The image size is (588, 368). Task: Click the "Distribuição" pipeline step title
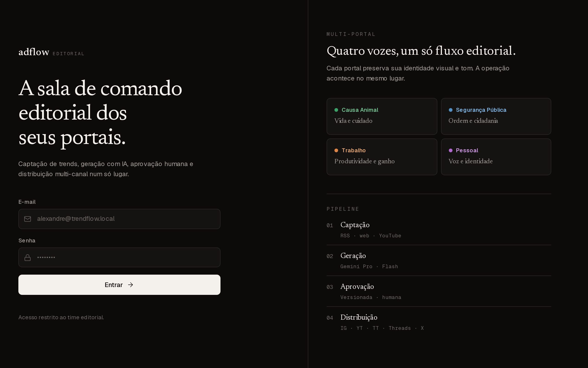click(x=359, y=317)
